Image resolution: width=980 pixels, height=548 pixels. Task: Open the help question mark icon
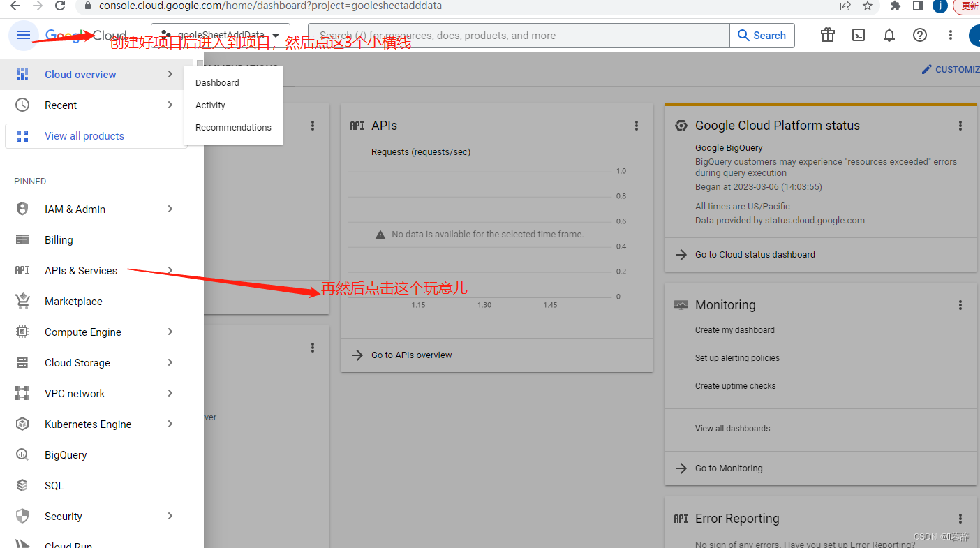click(x=920, y=36)
